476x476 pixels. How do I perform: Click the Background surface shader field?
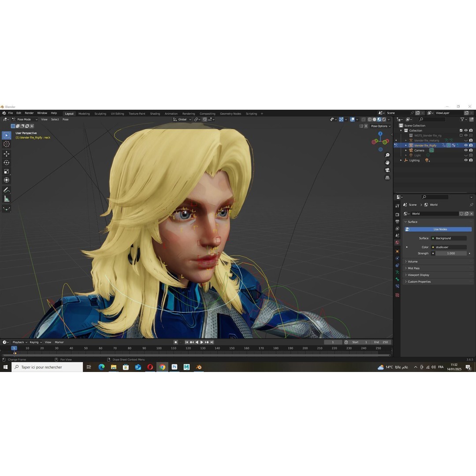point(449,238)
